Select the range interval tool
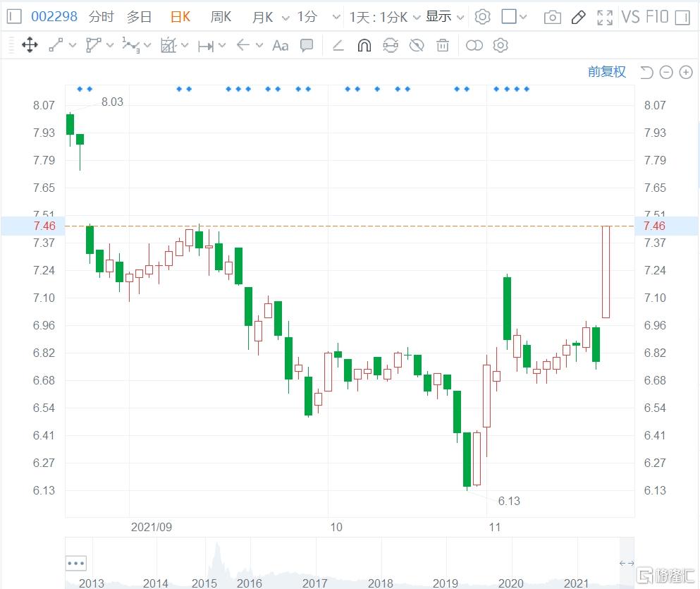Image resolution: width=700 pixels, height=589 pixels. click(206, 46)
